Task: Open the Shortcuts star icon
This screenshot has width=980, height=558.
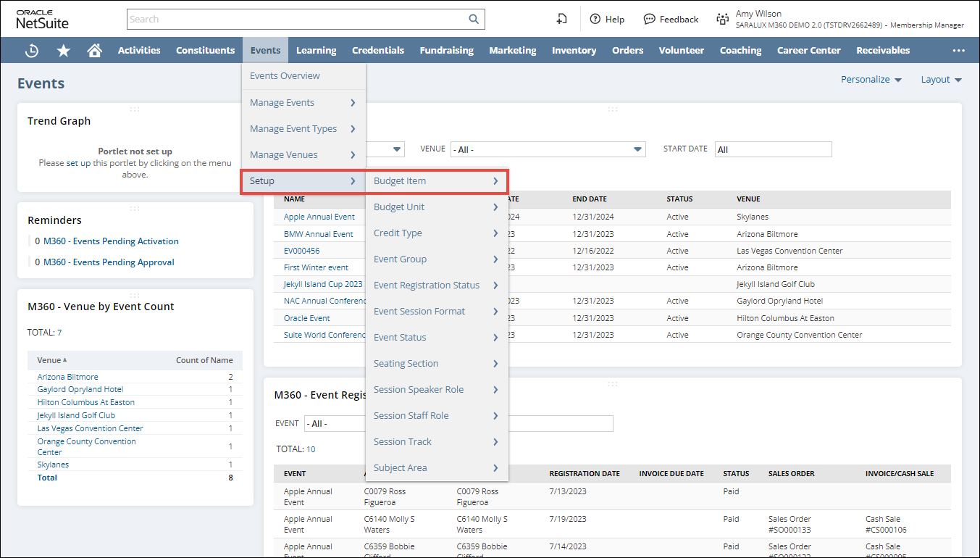Action: coord(64,51)
